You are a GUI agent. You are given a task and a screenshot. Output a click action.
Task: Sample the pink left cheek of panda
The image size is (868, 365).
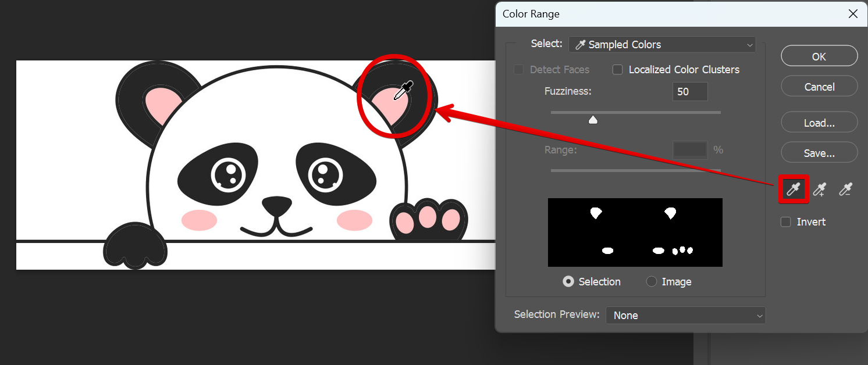(x=199, y=220)
